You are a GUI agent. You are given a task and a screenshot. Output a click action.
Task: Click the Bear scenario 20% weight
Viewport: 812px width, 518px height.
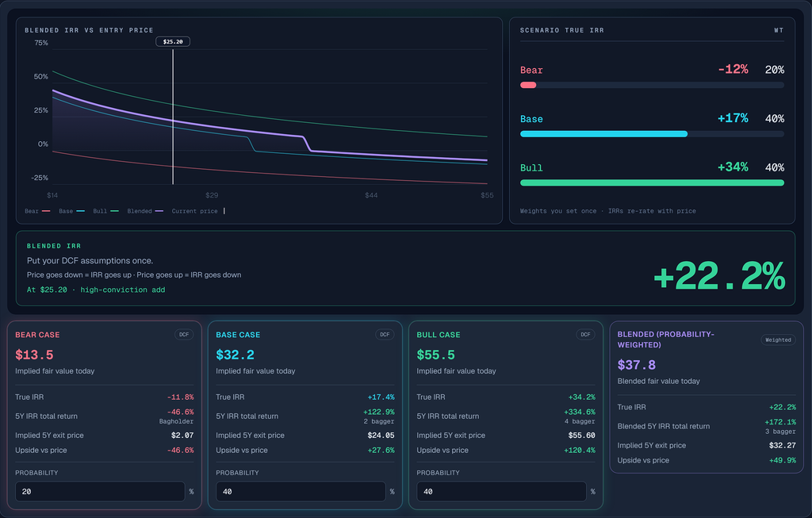tap(774, 70)
